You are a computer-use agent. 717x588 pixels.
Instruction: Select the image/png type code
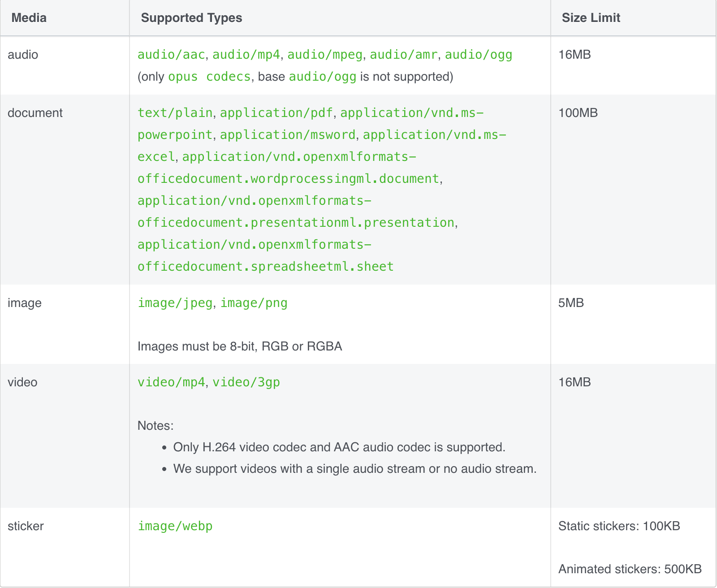(x=254, y=303)
